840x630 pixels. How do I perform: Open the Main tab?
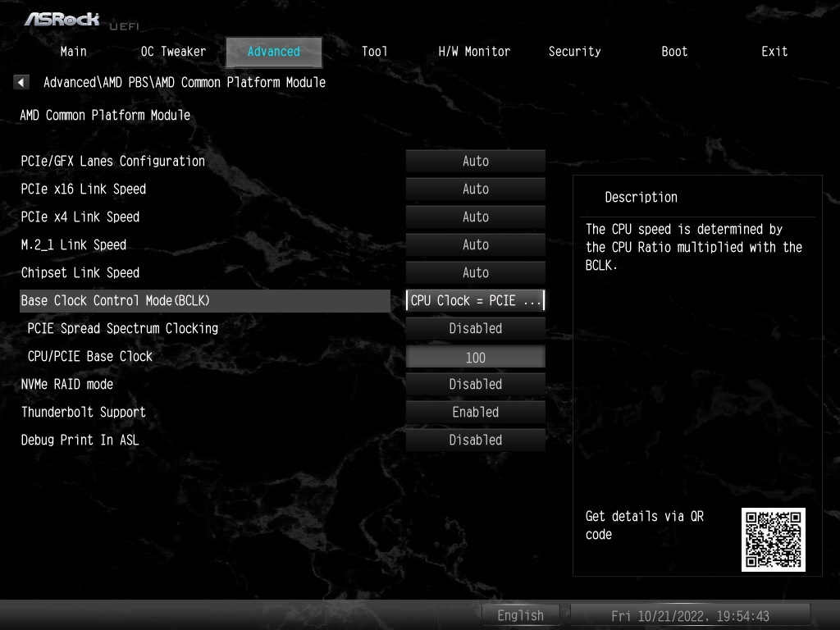(x=73, y=52)
